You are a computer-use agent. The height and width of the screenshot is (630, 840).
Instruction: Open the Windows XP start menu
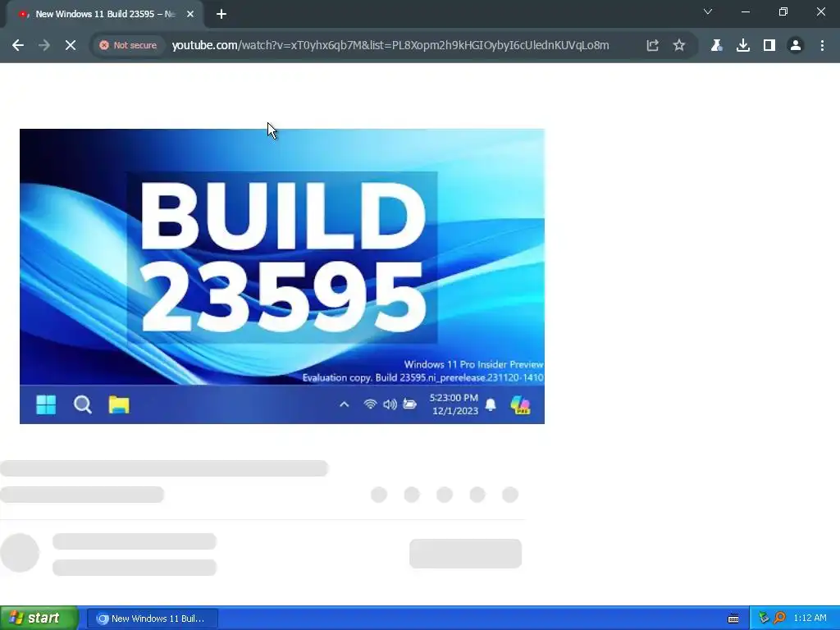coord(39,619)
